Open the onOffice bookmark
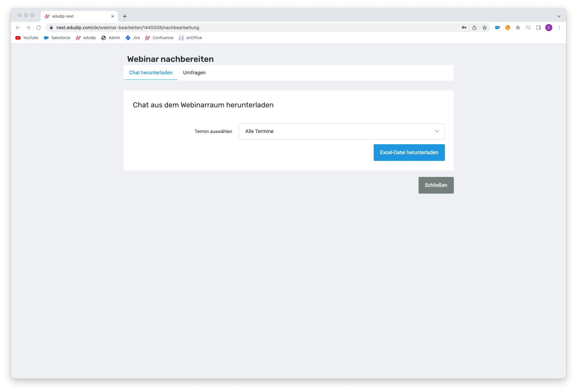 click(x=191, y=38)
